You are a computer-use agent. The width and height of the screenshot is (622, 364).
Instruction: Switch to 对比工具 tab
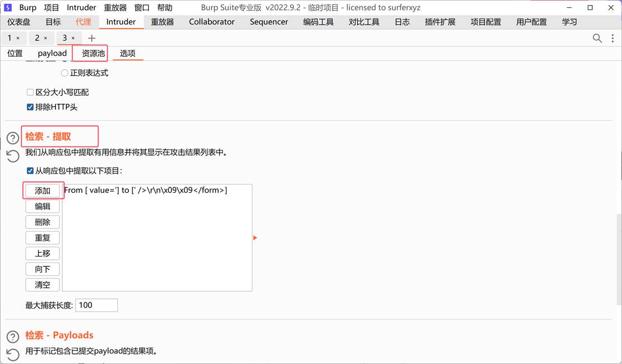[x=364, y=22]
